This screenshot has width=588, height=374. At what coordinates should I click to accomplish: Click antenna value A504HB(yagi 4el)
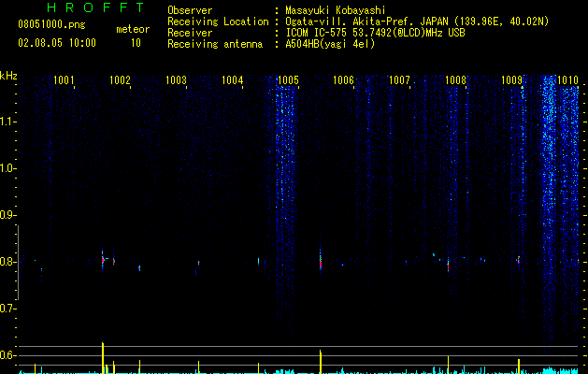330,44
